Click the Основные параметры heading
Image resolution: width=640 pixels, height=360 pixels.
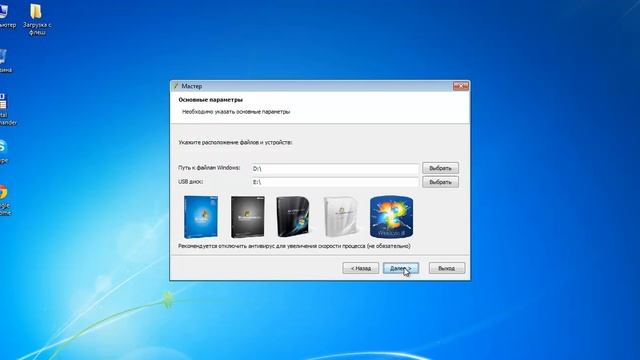coord(211,100)
